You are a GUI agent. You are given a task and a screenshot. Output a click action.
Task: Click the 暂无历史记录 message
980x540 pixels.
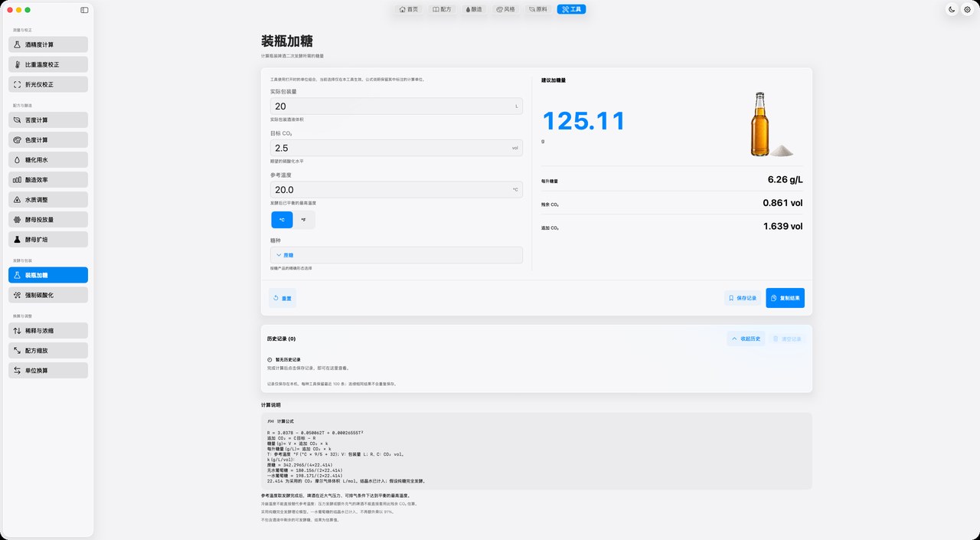click(x=287, y=359)
